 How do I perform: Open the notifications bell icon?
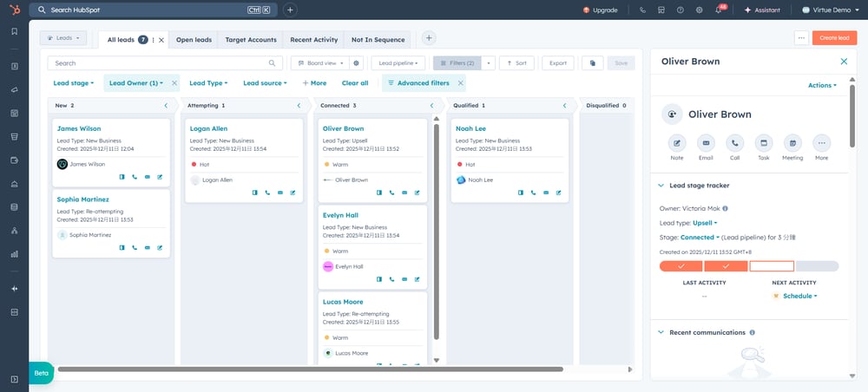coord(719,10)
